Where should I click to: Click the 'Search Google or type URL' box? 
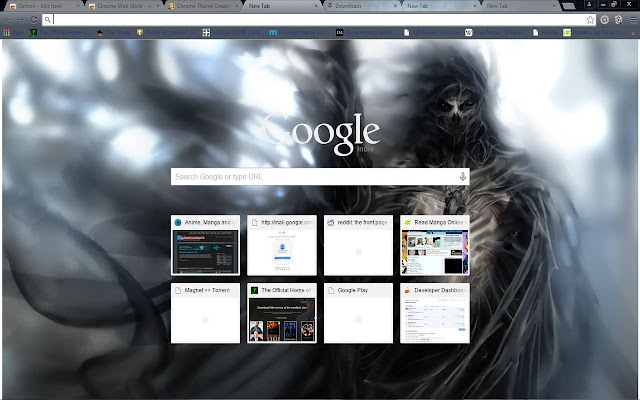[x=320, y=176]
